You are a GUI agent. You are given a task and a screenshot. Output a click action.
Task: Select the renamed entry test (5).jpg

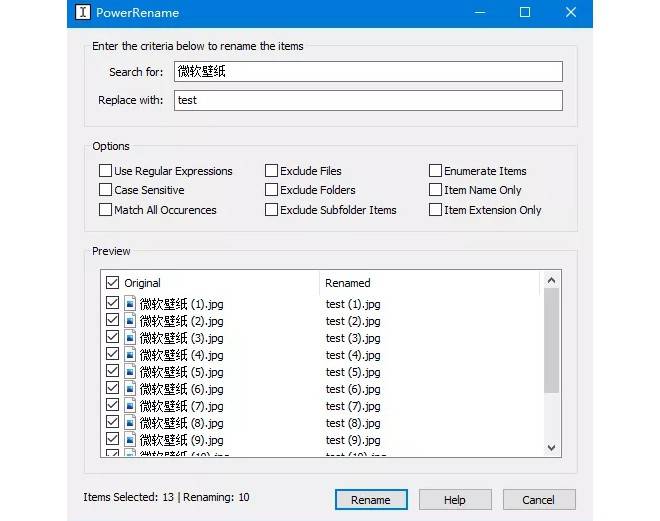pyautogui.click(x=353, y=372)
